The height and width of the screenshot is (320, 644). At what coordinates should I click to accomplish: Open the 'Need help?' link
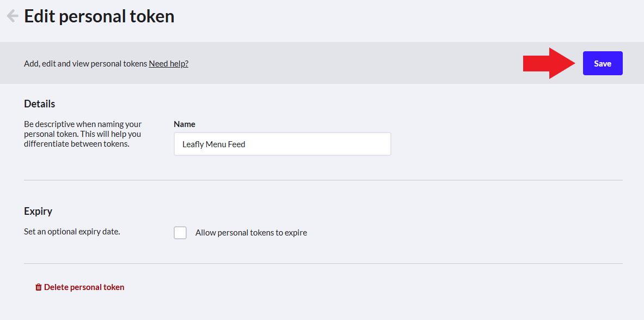[x=168, y=64]
